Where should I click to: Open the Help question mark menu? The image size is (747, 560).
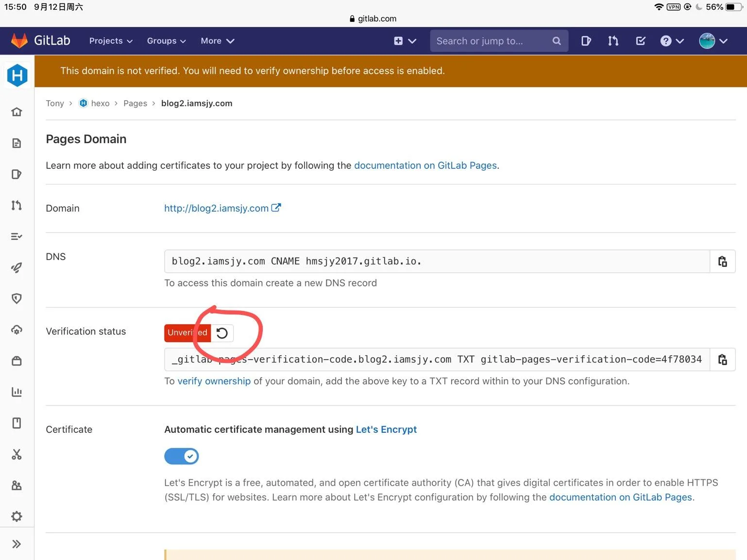click(x=672, y=41)
